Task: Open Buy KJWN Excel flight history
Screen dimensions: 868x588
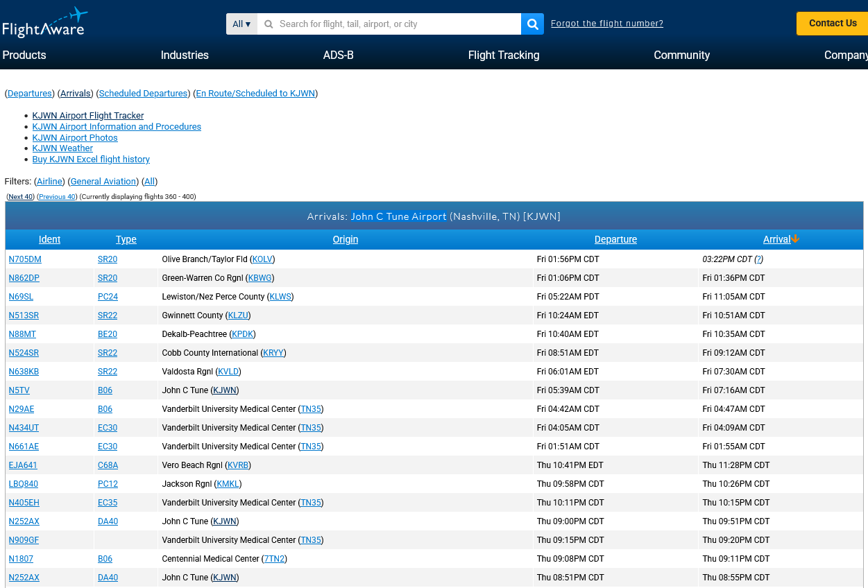Action: [91, 159]
